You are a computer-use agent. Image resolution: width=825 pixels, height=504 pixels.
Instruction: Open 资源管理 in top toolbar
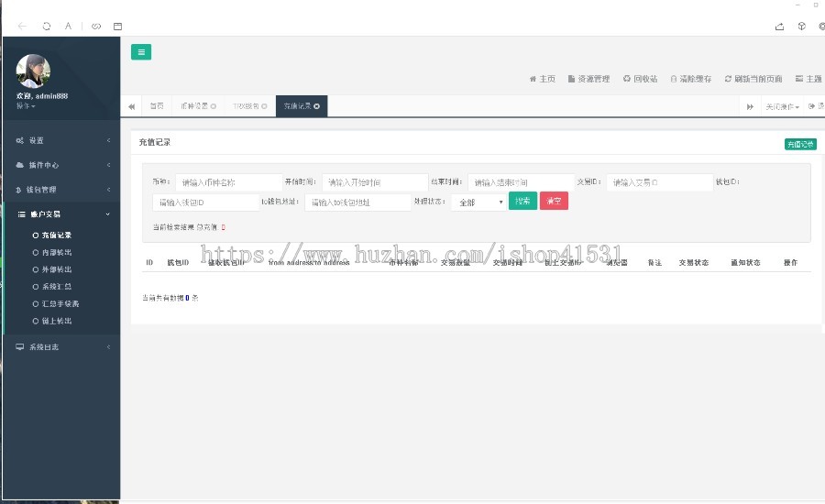[588, 79]
